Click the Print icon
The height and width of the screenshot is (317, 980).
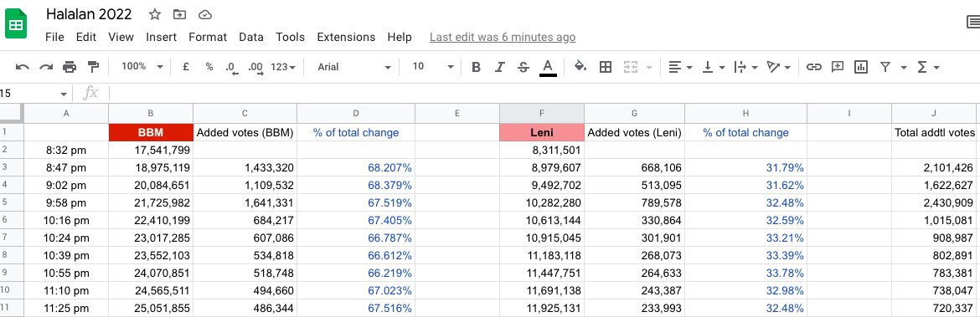pos(70,67)
